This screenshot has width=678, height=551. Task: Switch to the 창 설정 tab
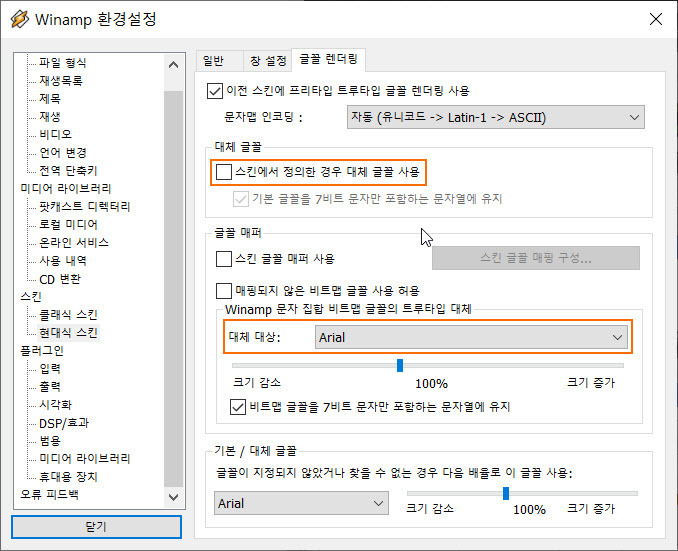268,61
